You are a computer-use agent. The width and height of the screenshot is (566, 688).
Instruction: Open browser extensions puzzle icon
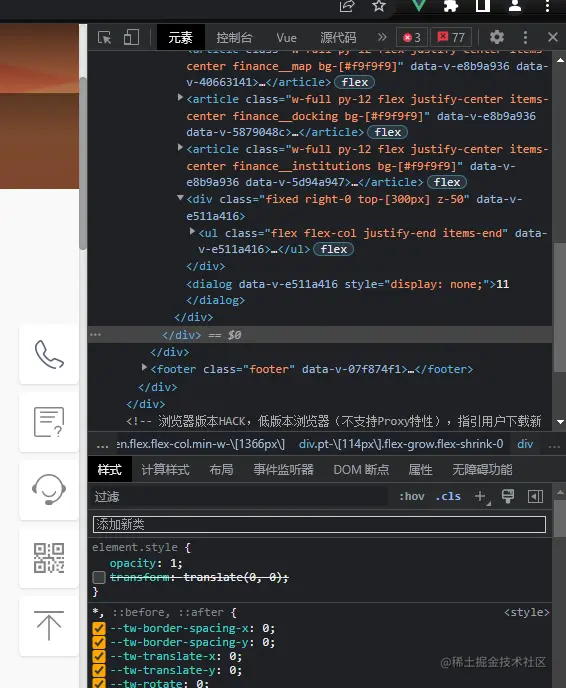click(x=451, y=6)
